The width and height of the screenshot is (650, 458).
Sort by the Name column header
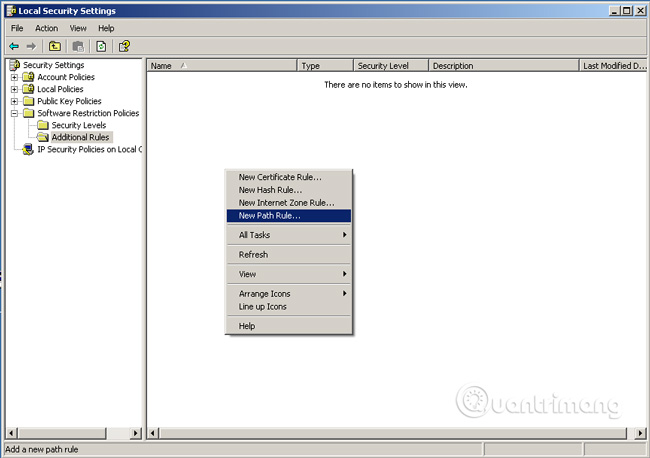pyautogui.click(x=220, y=65)
